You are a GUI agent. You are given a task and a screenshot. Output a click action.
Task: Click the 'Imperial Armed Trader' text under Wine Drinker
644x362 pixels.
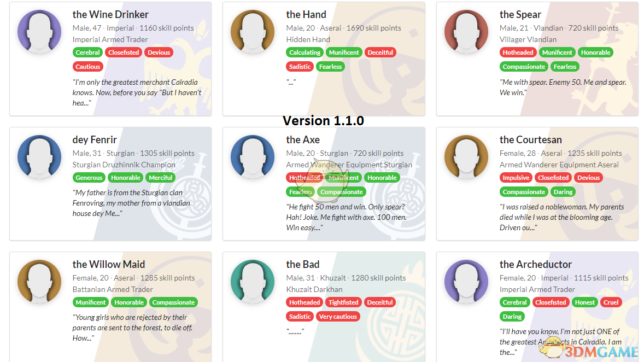coord(110,39)
